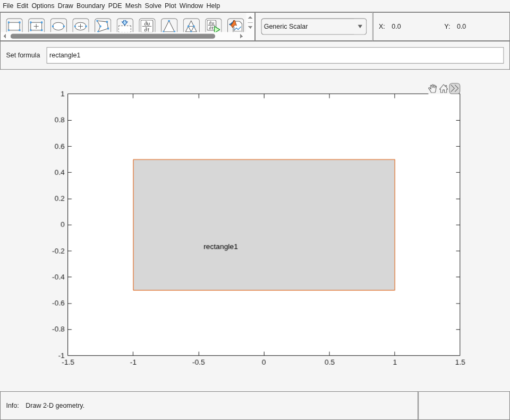This screenshot has width=510, height=420.
Task: Click the restore view home icon
Action: coord(443,89)
